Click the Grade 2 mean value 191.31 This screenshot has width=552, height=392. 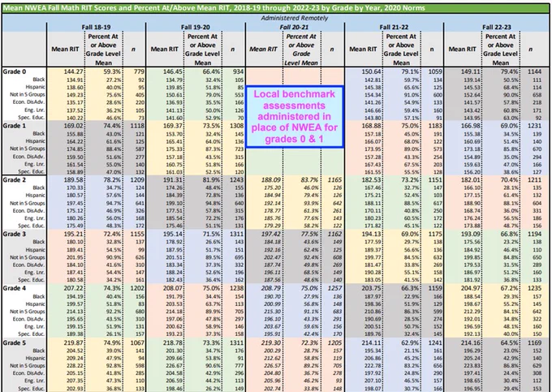coord(172,180)
